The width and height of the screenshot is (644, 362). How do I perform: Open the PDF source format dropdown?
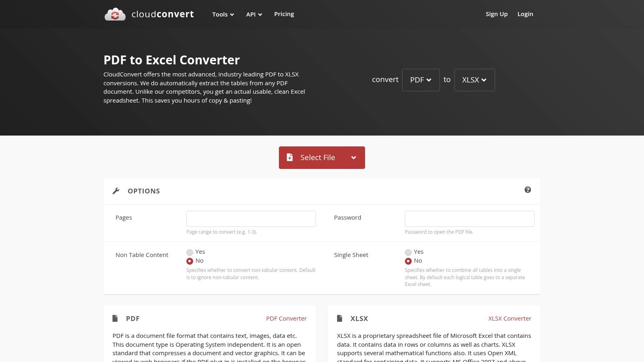(421, 80)
